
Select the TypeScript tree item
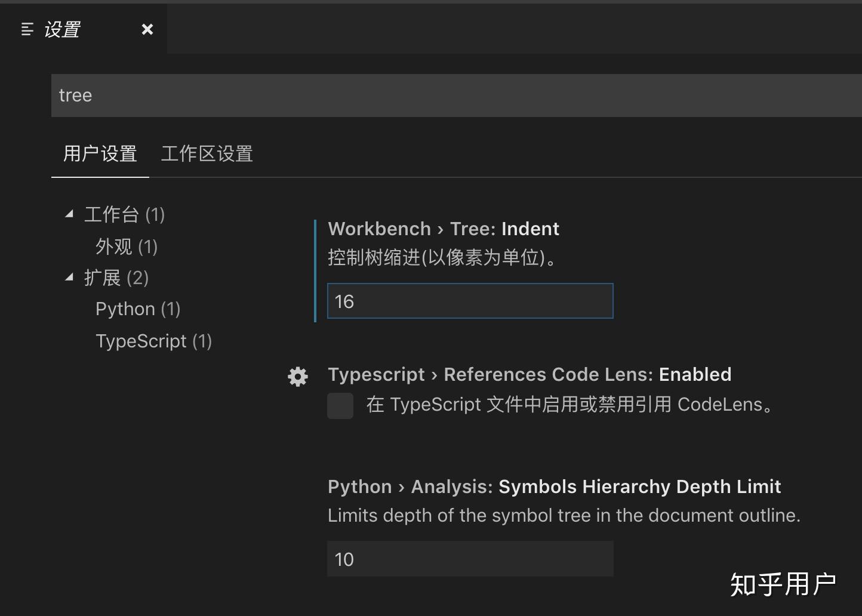pyautogui.click(x=153, y=341)
